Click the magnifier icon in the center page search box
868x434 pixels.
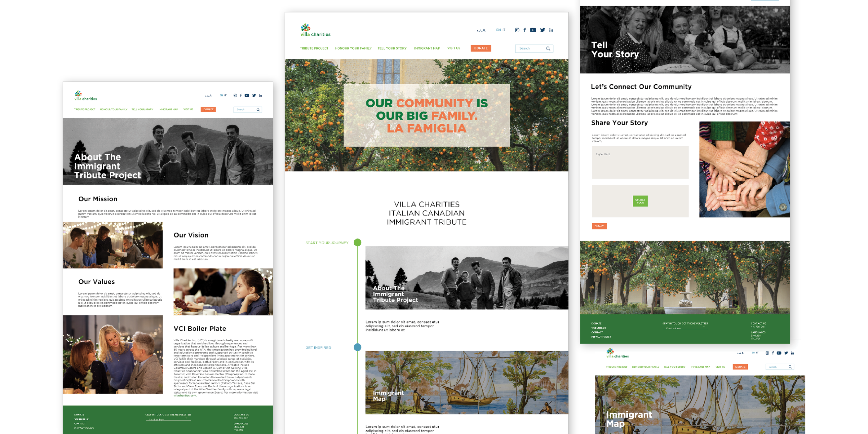548,49
